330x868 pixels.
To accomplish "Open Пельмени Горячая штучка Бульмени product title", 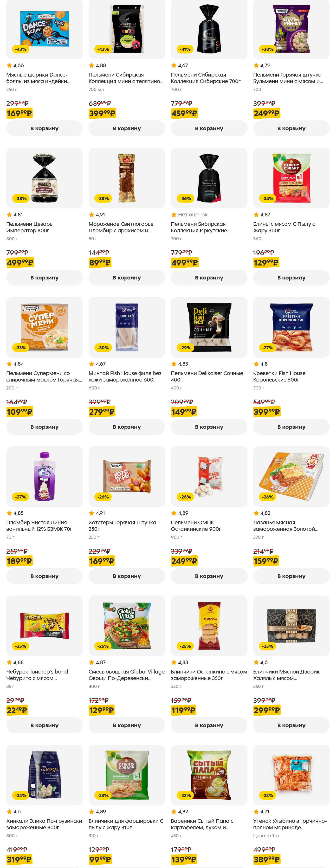I will (x=288, y=78).
